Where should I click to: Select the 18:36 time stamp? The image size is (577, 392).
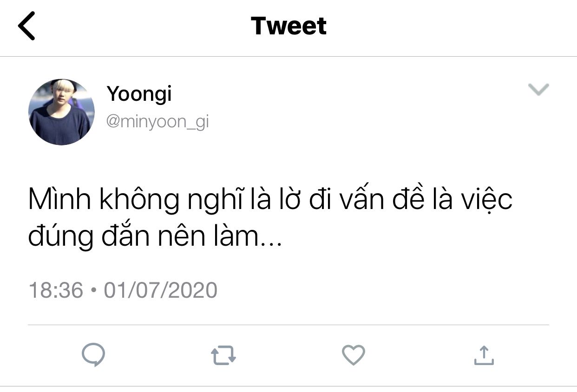[x=56, y=290]
